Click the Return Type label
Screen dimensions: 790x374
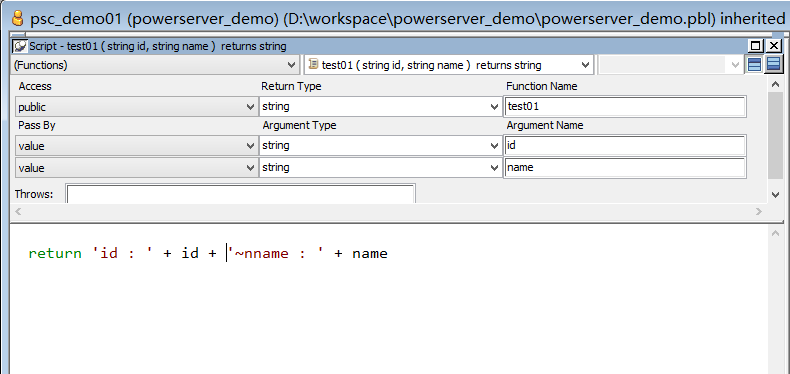[291, 86]
